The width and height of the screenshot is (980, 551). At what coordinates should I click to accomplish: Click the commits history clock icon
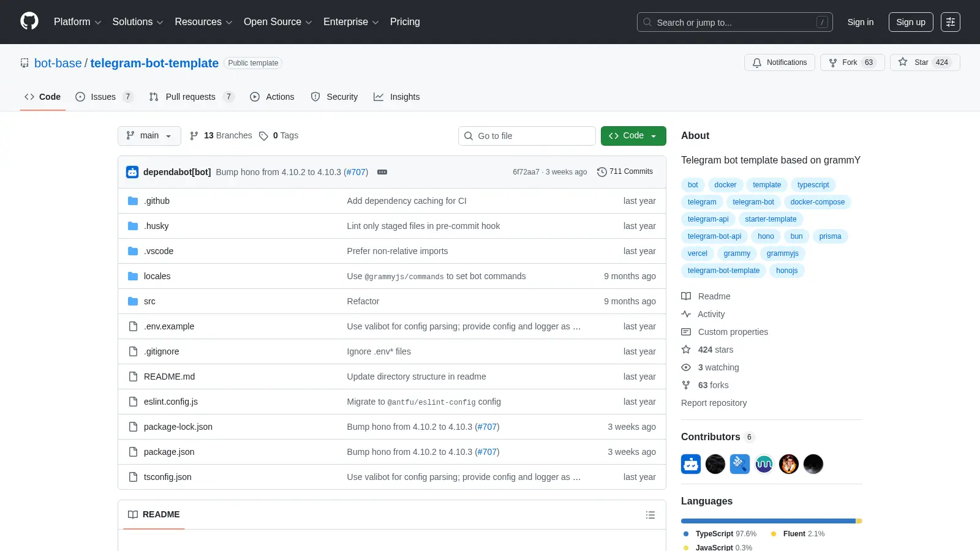click(601, 172)
